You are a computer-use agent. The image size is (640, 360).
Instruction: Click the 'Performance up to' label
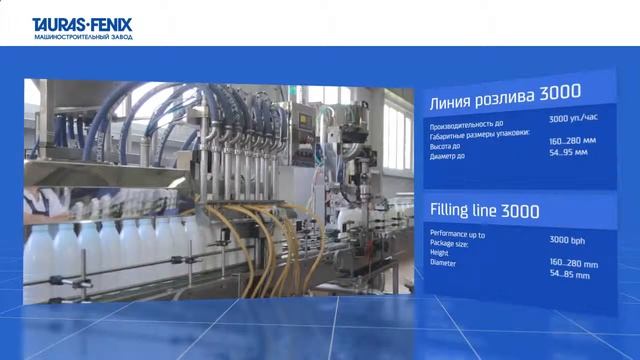[x=457, y=234]
